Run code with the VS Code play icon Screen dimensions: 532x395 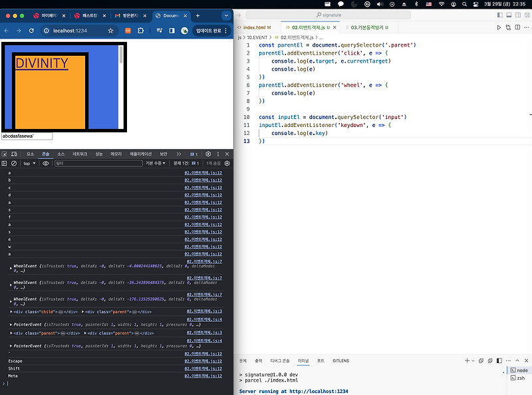(499, 27)
